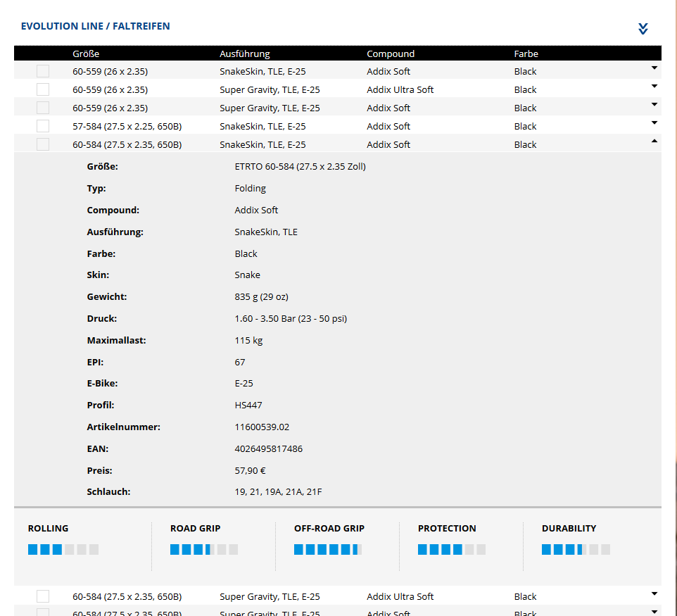The height and width of the screenshot is (616, 677).
Task: Expand the 57-584 SnakeSkin row arrow
Action: [654, 123]
